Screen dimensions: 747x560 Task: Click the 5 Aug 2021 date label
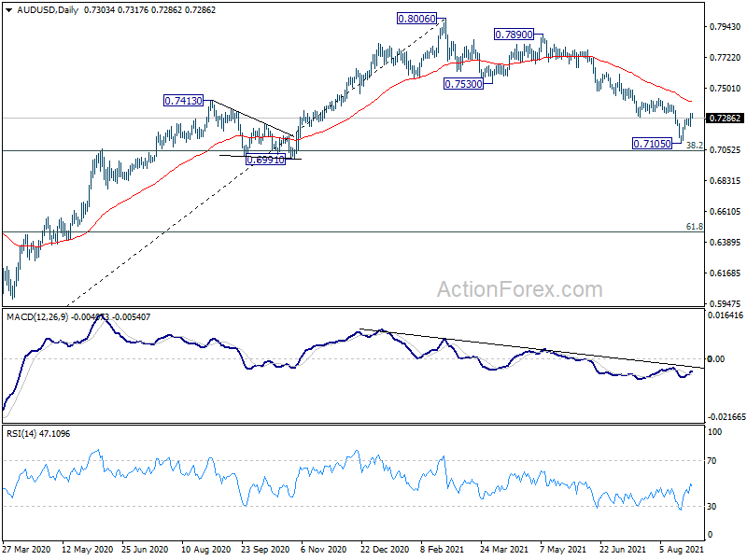pos(682,550)
